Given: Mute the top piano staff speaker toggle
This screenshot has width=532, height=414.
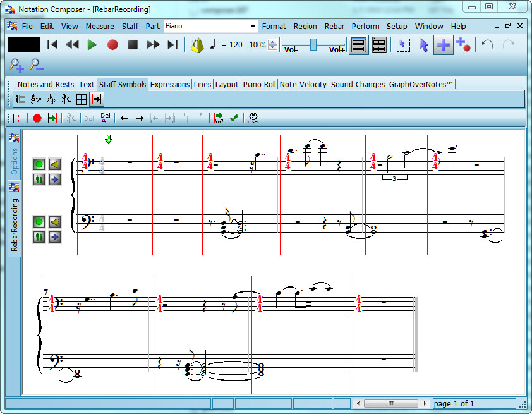Looking at the screenshot, I should (x=54, y=164).
